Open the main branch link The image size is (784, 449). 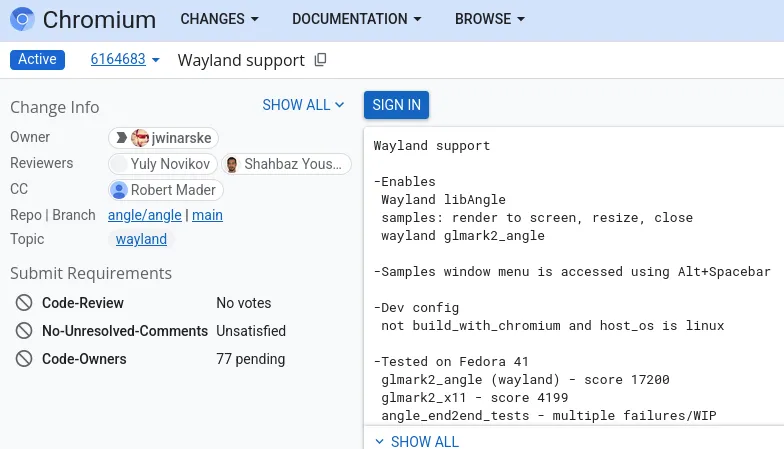coord(207,215)
